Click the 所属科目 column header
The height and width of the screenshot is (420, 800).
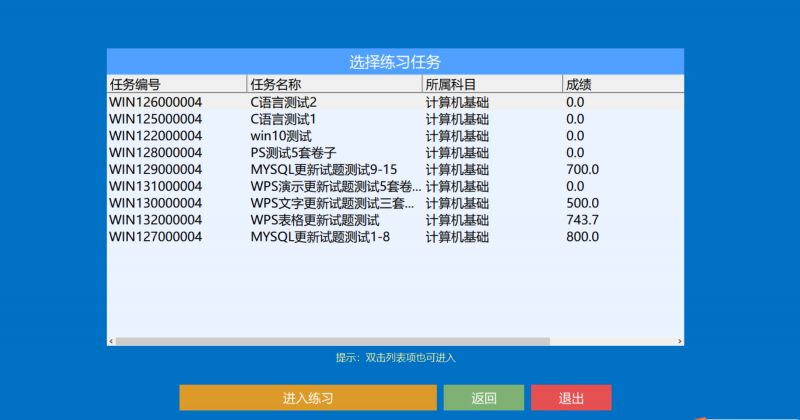(492, 84)
